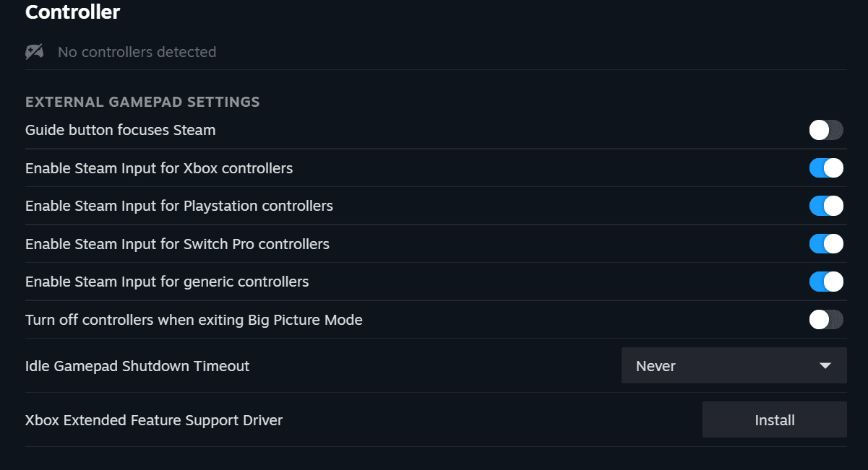868x470 pixels.
Task: Open the Idle Gamepad Shutdown Timeout dropdown
Action: [x=734, y=366]
